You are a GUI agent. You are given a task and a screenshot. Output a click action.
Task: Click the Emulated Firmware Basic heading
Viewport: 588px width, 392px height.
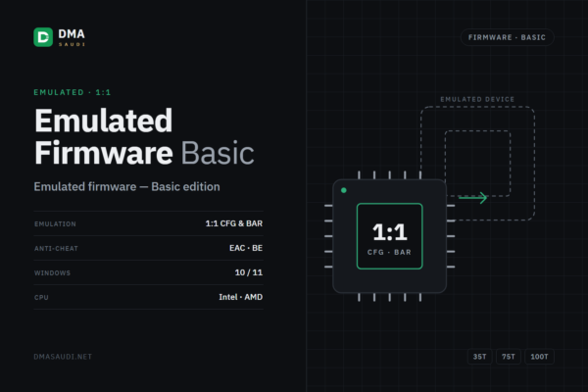pyautogui.click(x=144, y=136)
